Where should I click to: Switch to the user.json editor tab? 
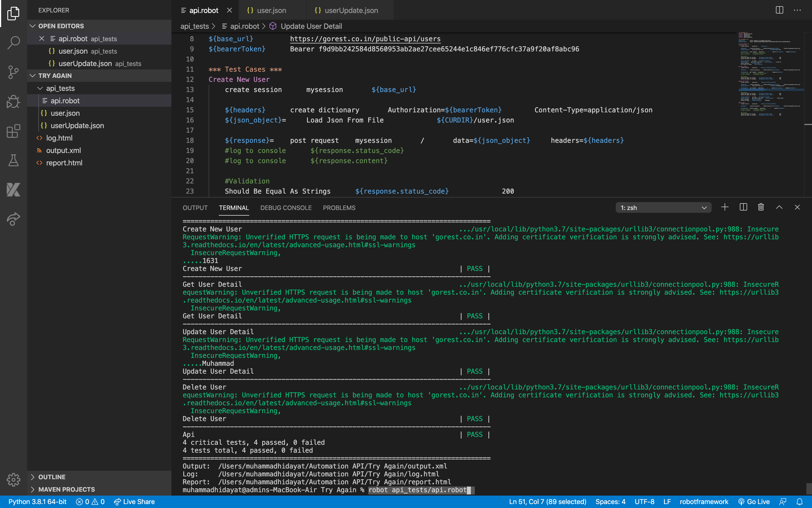pos(272,10)
